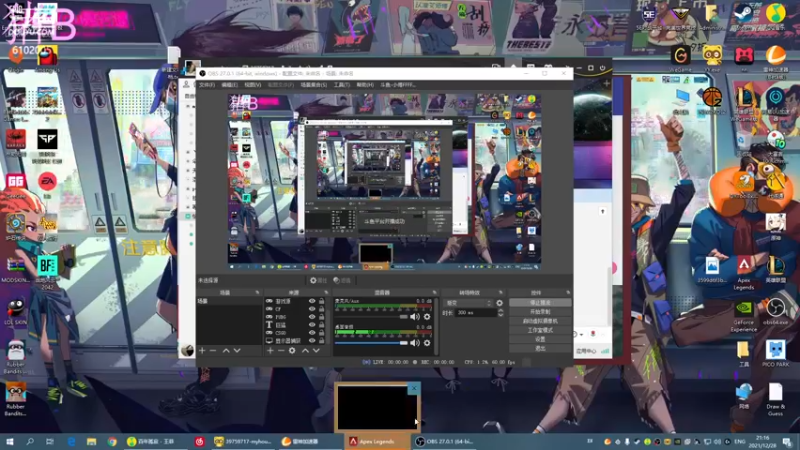Viewport: 800px width, 450px height.
Task: Click the Stop Streaming button
Action: point(540,303)
